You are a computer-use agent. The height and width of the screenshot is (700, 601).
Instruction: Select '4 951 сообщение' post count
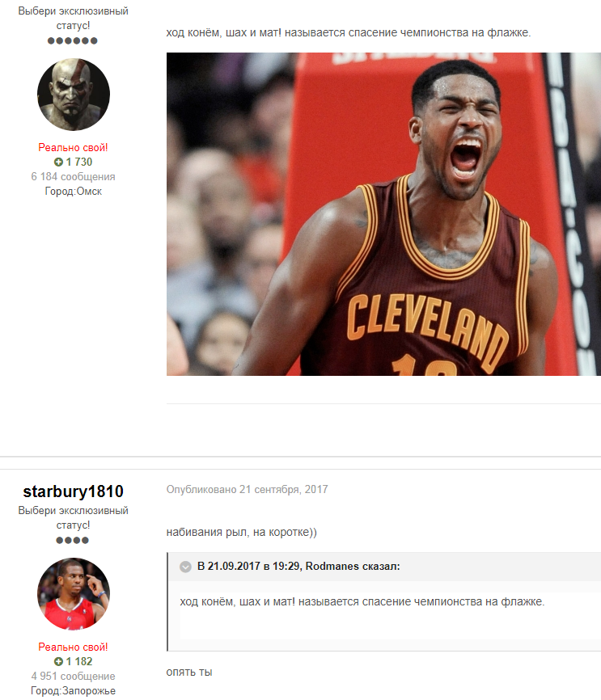point(74,677)
